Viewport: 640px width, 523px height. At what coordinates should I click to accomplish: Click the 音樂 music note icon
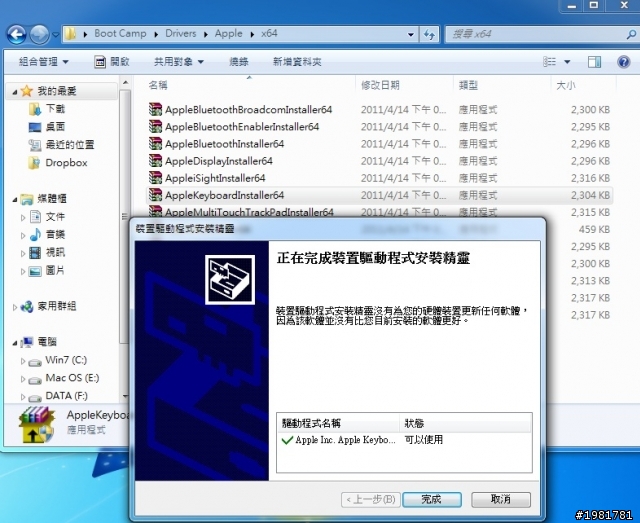(36, 234)
